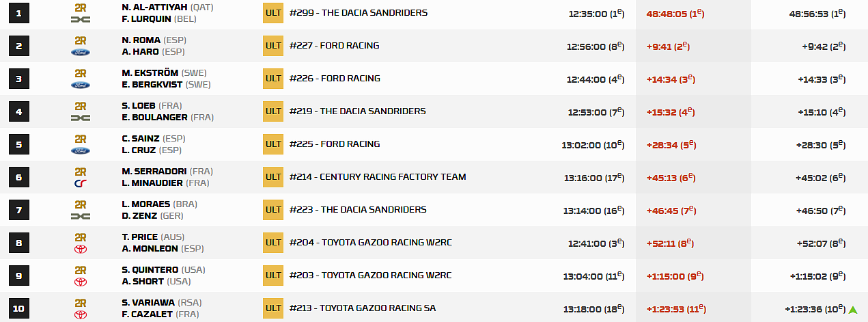Click the ULT badge for #213 Toyota Gazoo Racing SA
This screenshot has height=322, width=868.
pos(273,308)
